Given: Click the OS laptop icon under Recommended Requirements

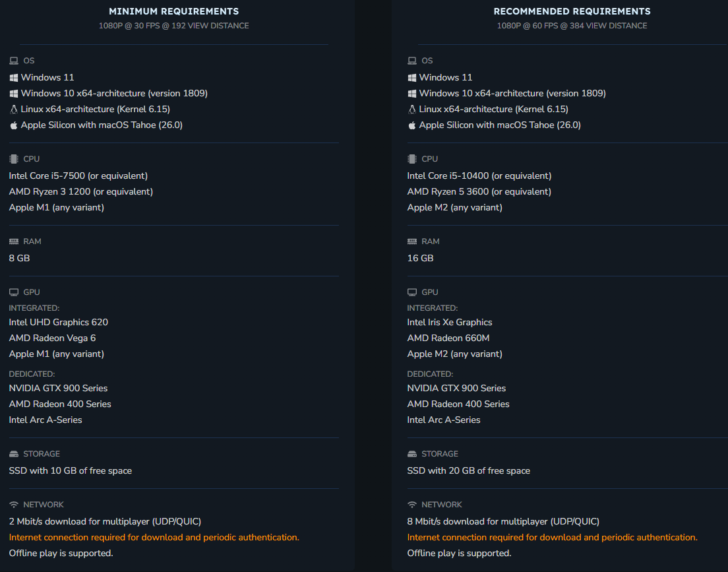Looking at the screenshot, I should point(412,61).
